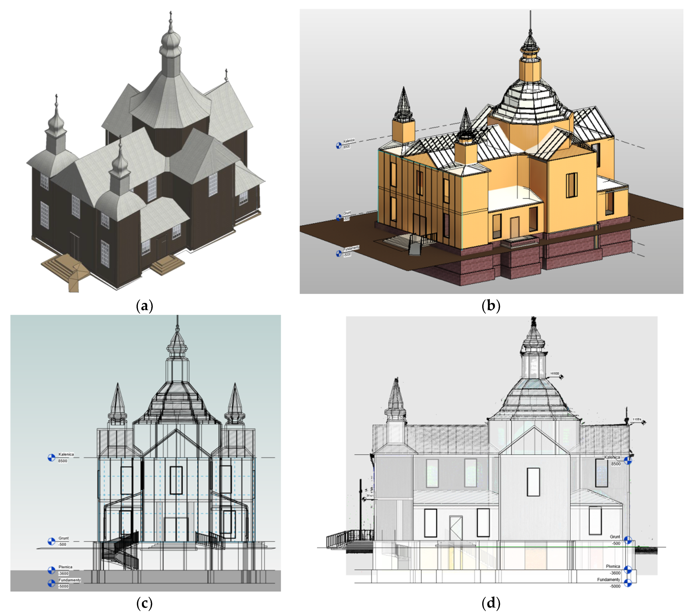Click Kalenica level marker in front elevation (c)
The width and height of the screenshot is (693, 616).
(x=51, y=458)
